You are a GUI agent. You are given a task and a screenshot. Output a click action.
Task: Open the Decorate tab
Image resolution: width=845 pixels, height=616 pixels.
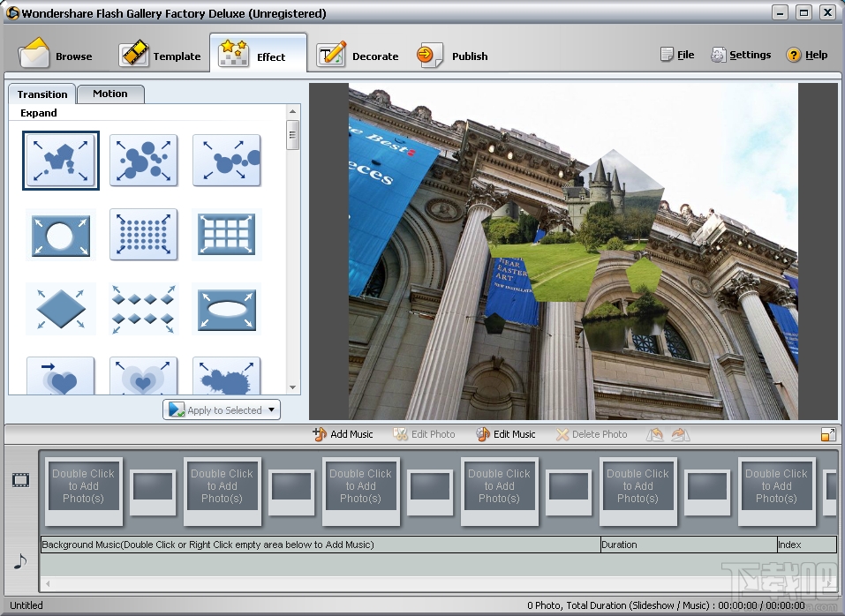pos(358,56)
